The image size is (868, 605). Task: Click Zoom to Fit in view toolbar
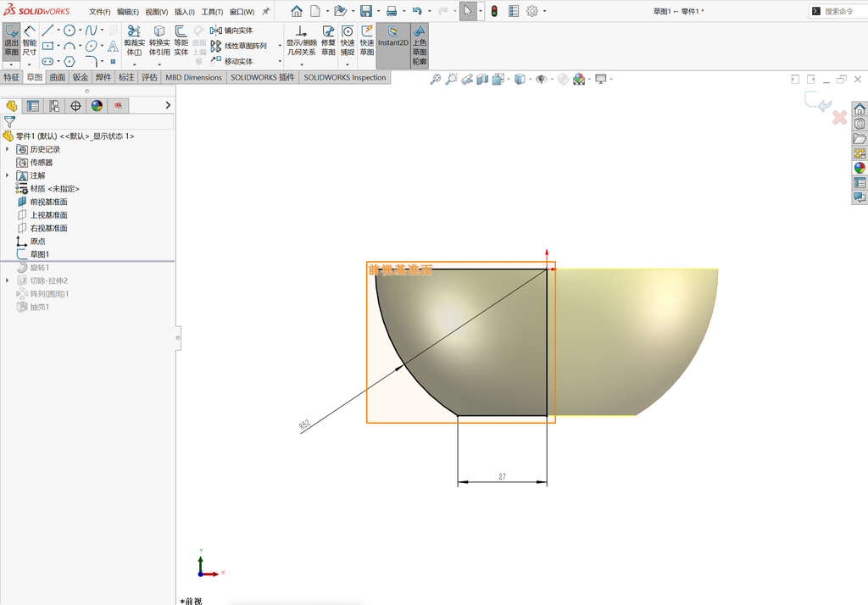(436, 79)
